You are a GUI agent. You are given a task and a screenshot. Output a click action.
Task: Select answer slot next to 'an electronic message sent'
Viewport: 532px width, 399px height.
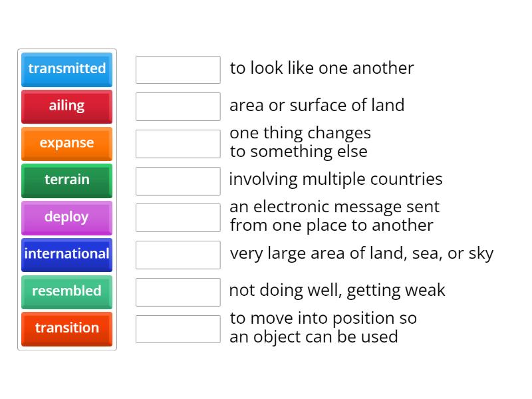[178, 217]
